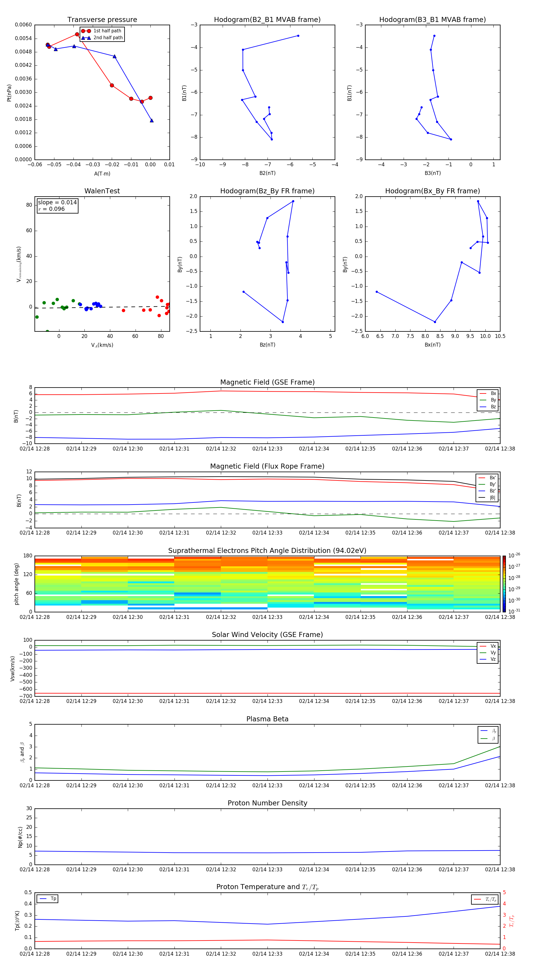Image resolution: width=535 pixels, height=980 pixels.
Task: Click the "V_remaining(km/s)" y-axis label
Action: 19,264
